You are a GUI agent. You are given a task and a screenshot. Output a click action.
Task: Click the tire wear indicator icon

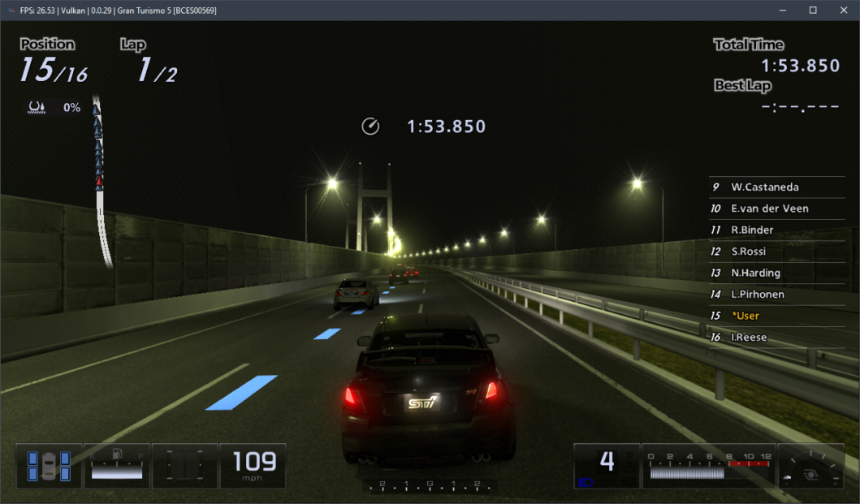pyautogui.click(x=49, y=466)
